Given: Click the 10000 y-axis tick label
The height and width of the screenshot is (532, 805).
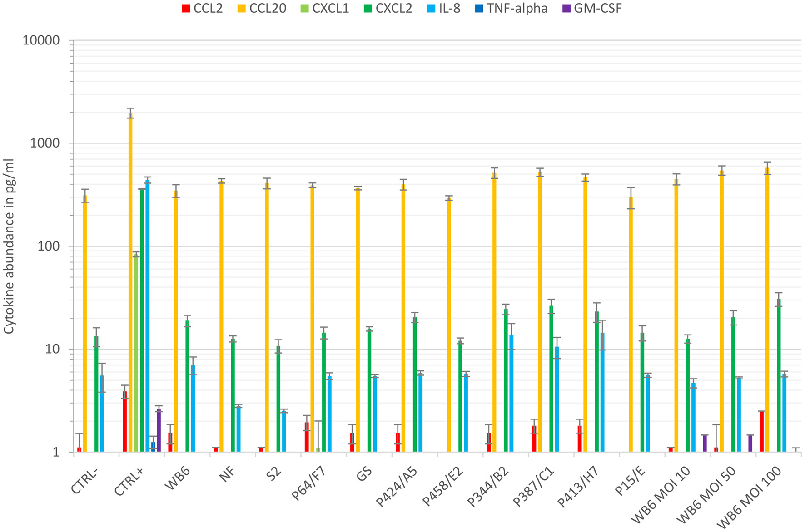Looking at the screenshot, I should [x=41, y=40].
